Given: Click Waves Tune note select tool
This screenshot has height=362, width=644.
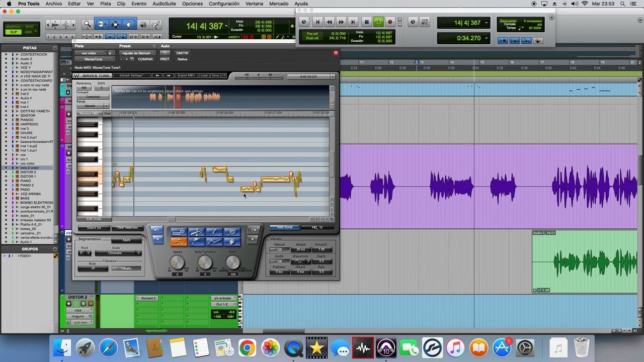Looking at the screenshot, I should pyautogui.click(x=179, y=232).
